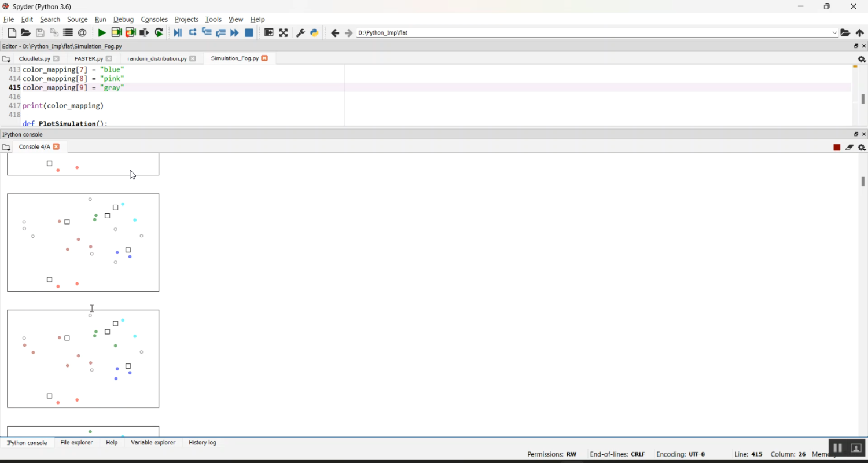This screenshot has width=868, height=463.
Task: Open the Projects menu
Action: 187,19
